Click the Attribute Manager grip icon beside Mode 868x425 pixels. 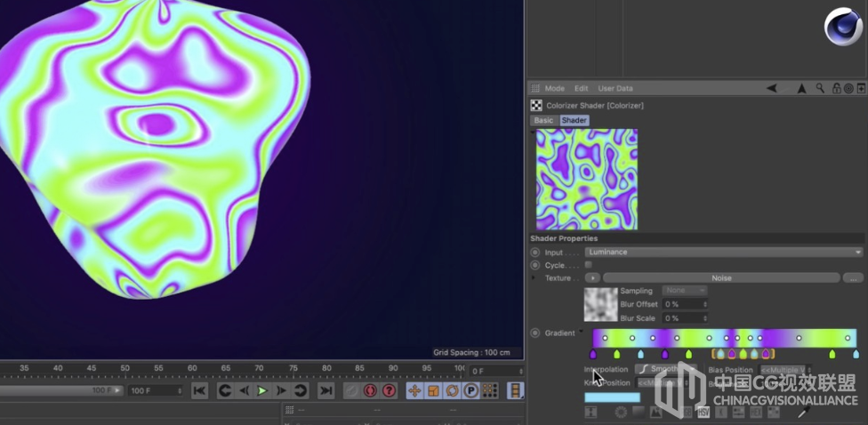pos(535,89)
